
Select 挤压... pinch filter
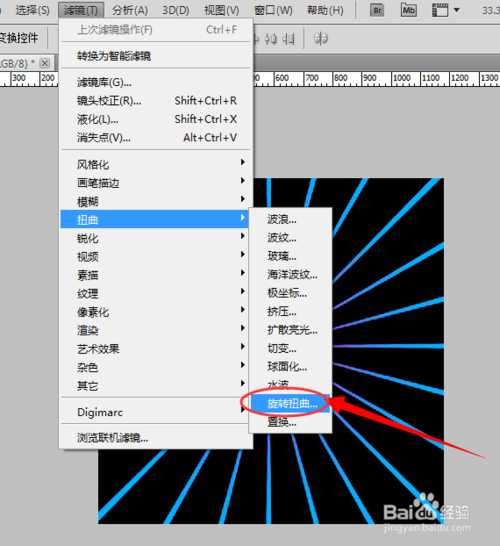[x=290, y=311]
